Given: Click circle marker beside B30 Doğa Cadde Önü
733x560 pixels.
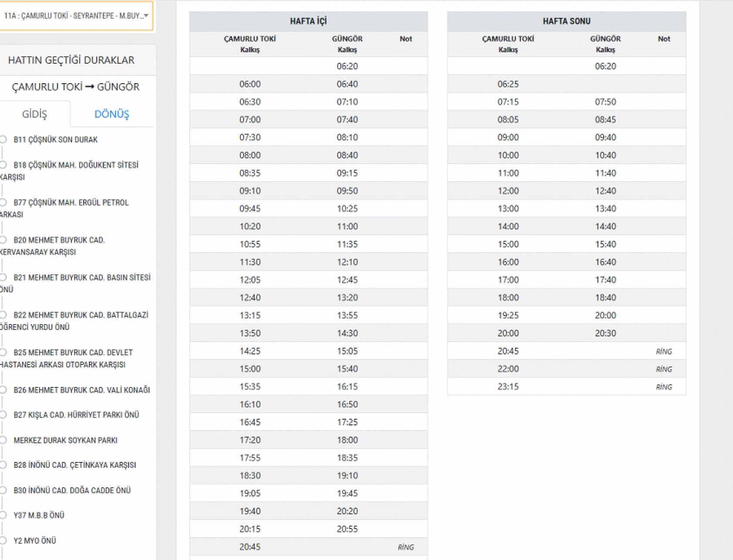Looking at the screenshot, I should (x=3, y=490).
